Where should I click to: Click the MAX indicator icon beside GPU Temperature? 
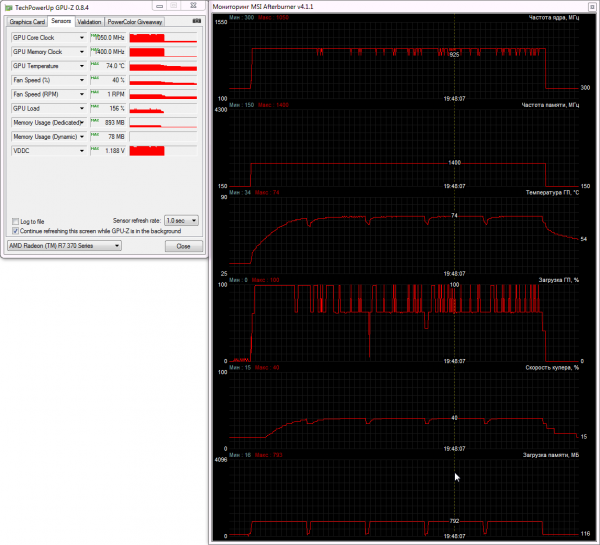click(95, 64)
